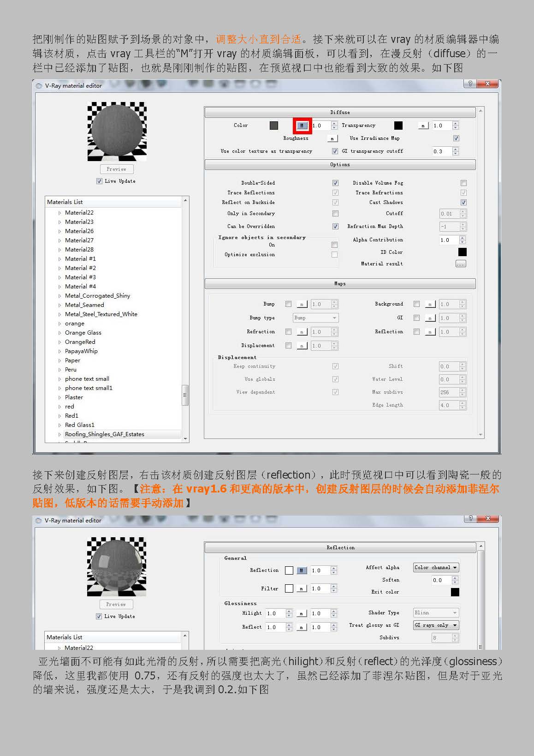Image resolution: width=534 pixels, height=756 pixels.
Task: Select Material #3 in the list
Action: pyautogui.click(x=80, y=277)
